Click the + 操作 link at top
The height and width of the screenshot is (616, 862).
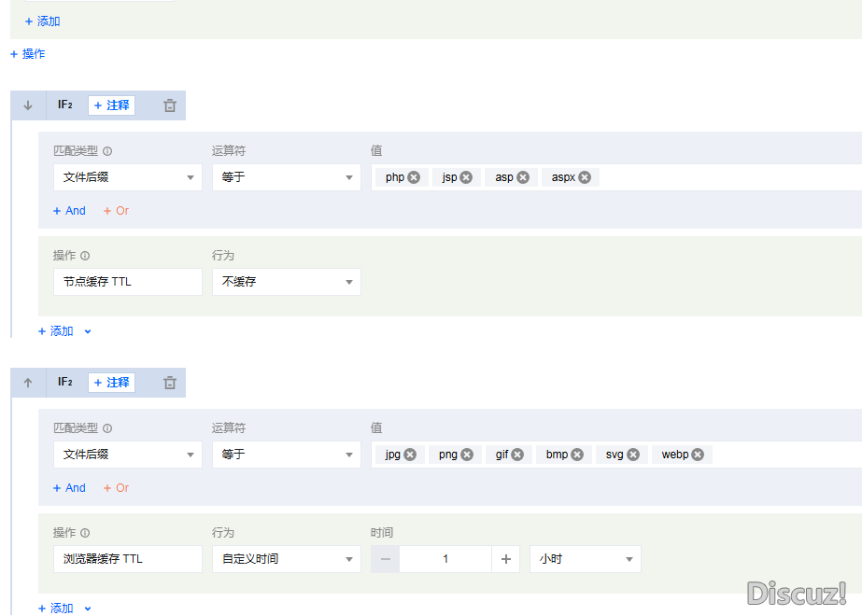coord(28,54)
